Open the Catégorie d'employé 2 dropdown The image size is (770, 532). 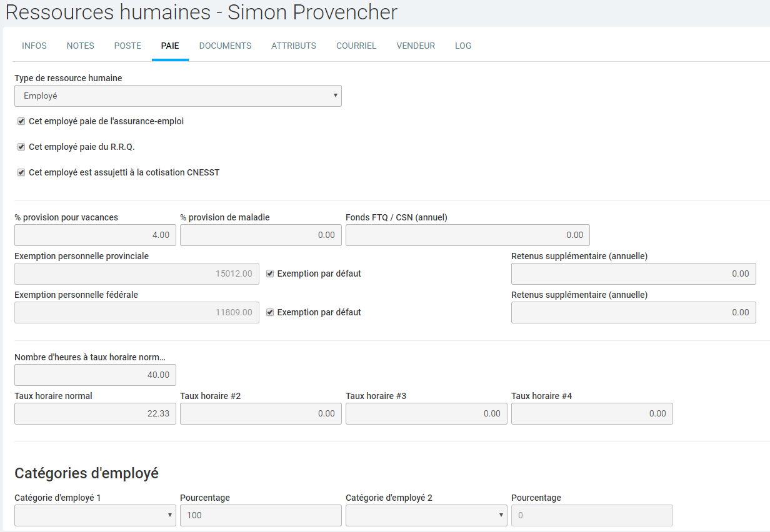(426, 515)
